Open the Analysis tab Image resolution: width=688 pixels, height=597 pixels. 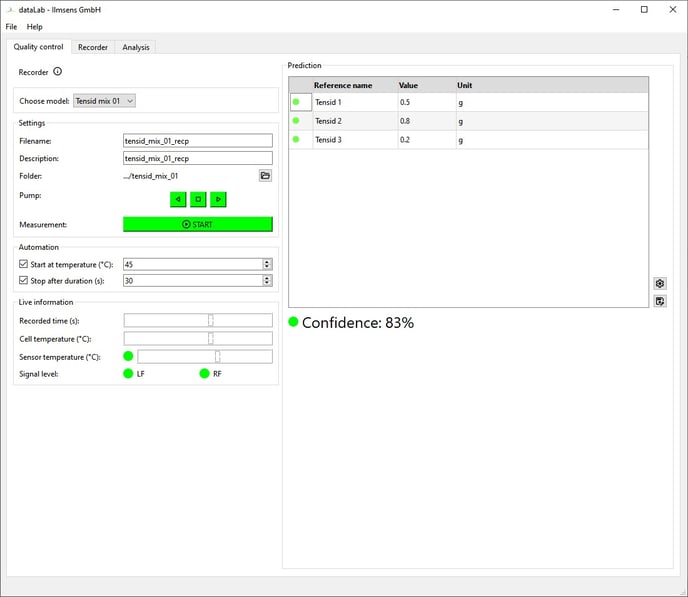[135, 47]
